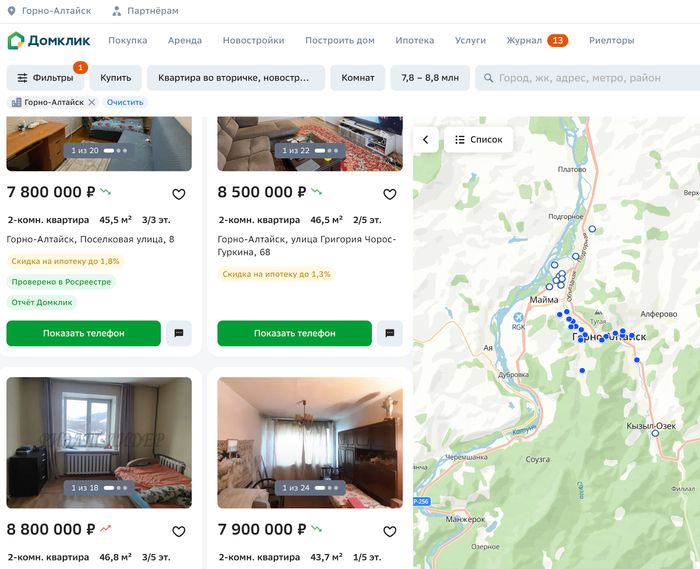Save the 7 800 000 ₽ listing to favorites
Image resolution: width=700 pixels, height=569 pixels.
click(x=179, y=194)
